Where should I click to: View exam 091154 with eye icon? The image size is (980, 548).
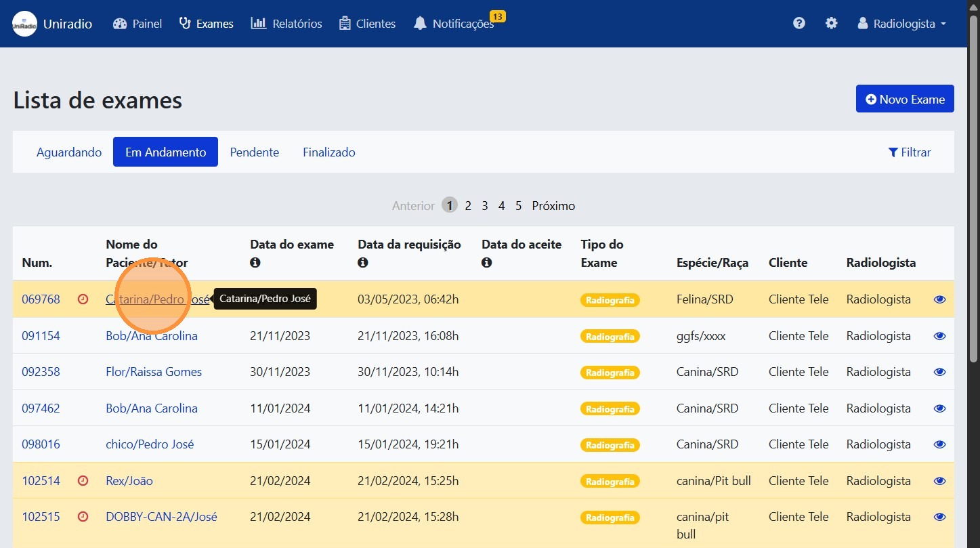(939, 336)
